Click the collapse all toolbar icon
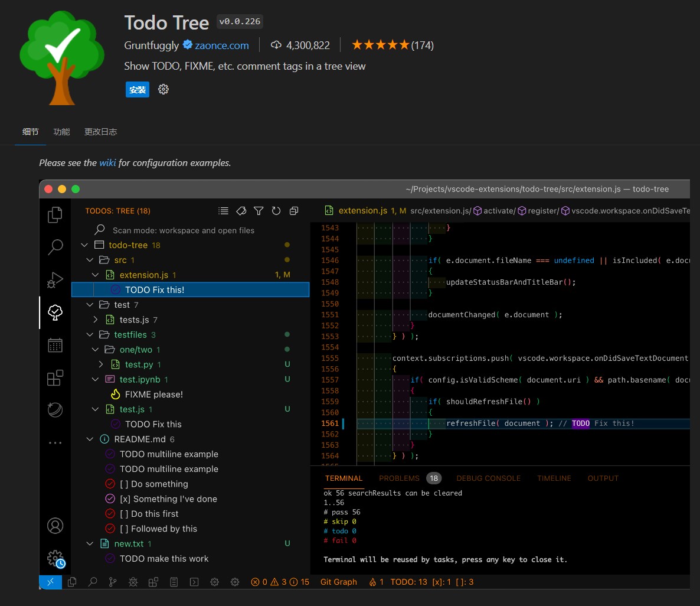The height and width of the screenshot is (606, 700). (x=294, y=211)
